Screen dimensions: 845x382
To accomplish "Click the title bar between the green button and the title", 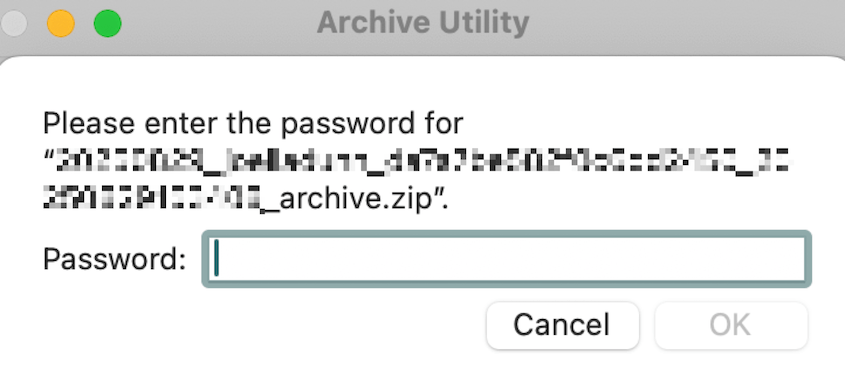I will [x=218, y=24].
